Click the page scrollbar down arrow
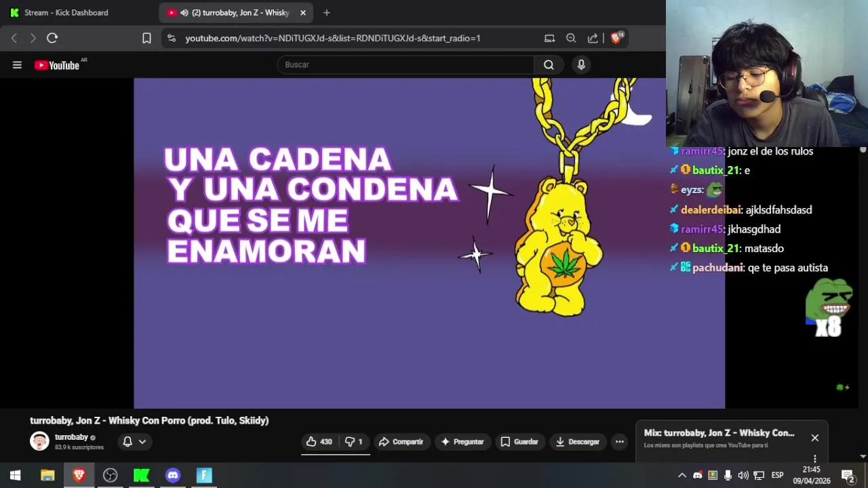Screen dimensions: 868x488 tap(863, 457)
